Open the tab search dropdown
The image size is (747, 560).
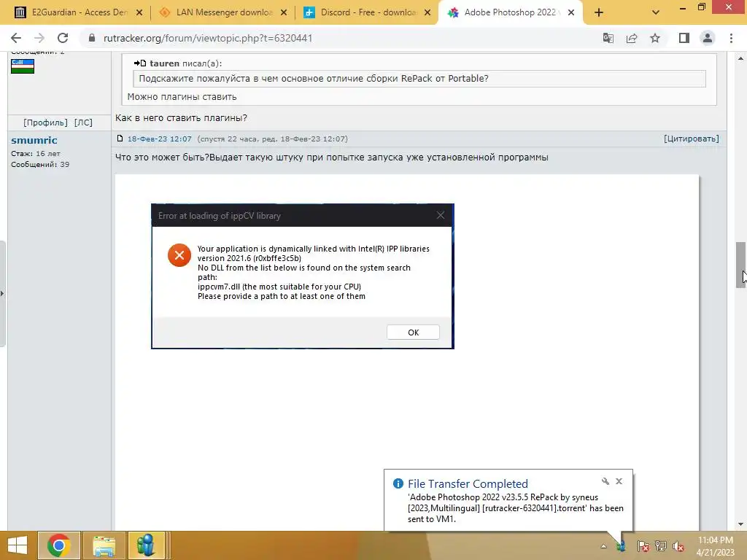[x=656, y=13]
